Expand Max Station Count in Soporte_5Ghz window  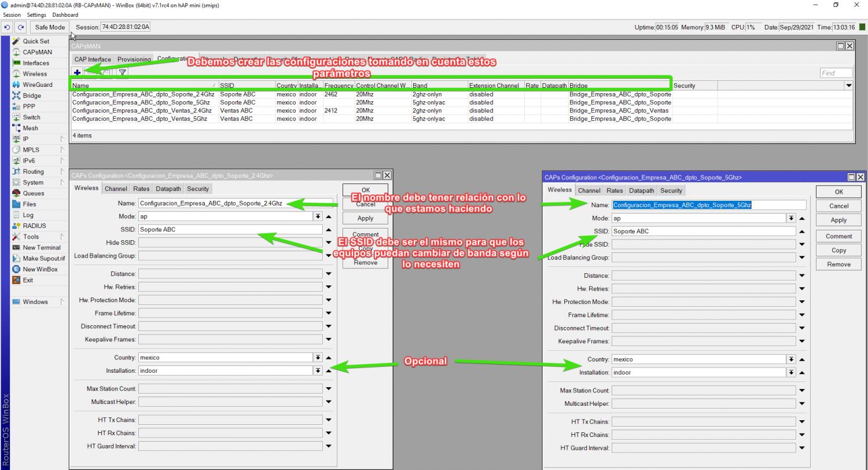click(x=802, y=391)
